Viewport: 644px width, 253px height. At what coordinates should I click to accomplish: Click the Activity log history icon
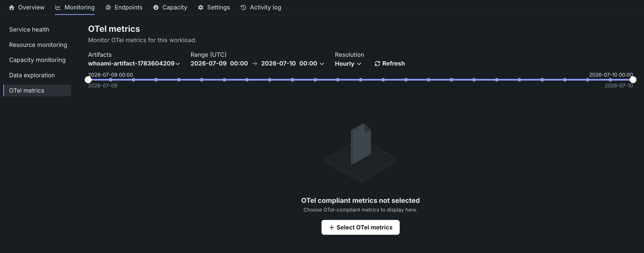[243, 8]
